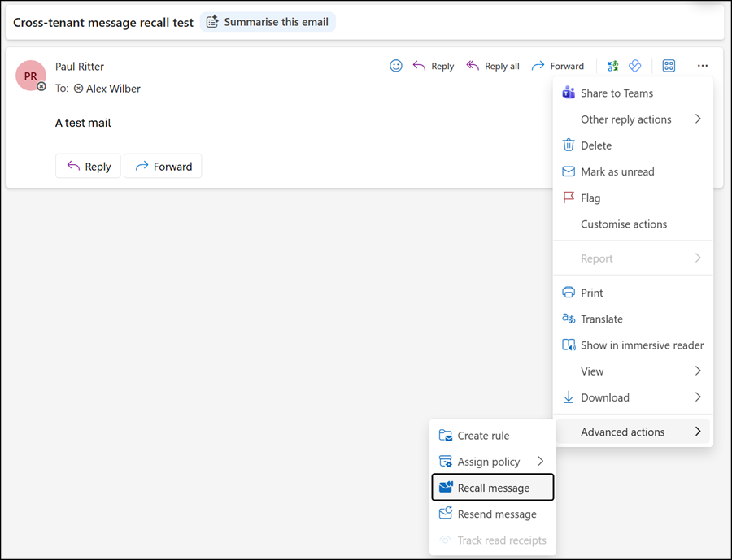Image resolution: width=732 pixels, height=560 pixels.
Task: Choose Translate menu entry
Action: click(x=633, y=319)
